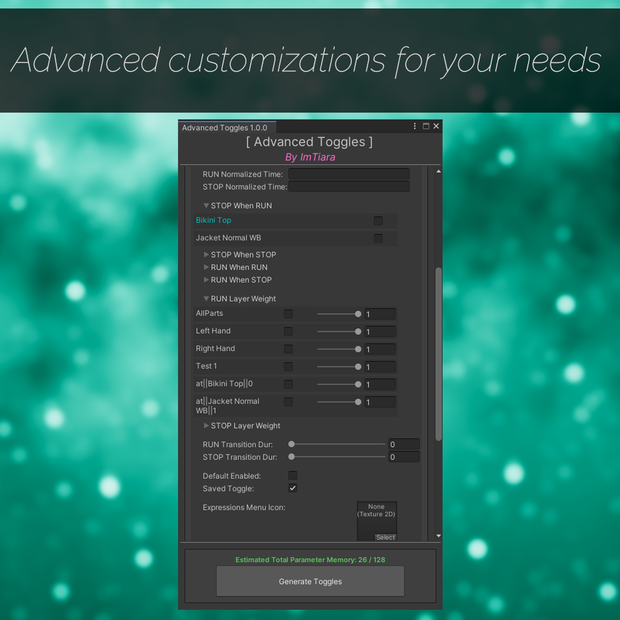Close the Advanced Toggles window
620x620 pixels.
click(436, 126)
